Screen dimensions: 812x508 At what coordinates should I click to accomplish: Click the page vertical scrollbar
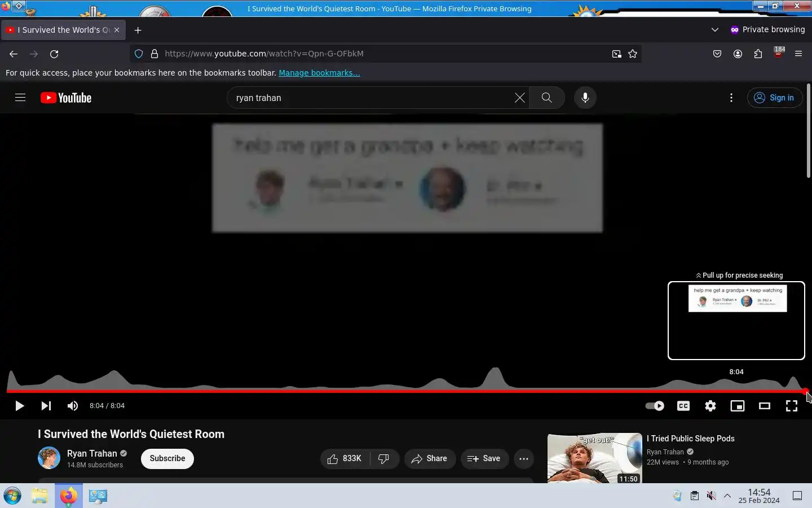(809, 131)
